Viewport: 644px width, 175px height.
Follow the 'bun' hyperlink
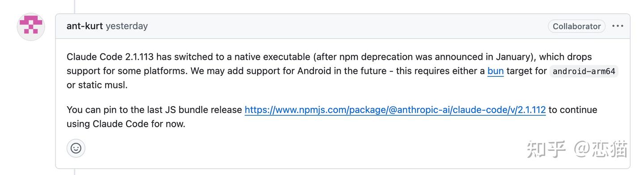coord(496,71)
